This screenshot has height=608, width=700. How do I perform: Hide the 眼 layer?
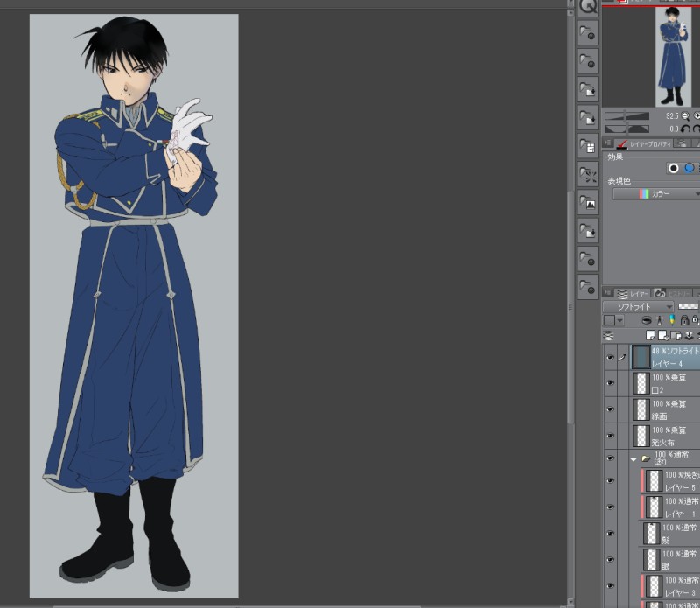(610, 560)
